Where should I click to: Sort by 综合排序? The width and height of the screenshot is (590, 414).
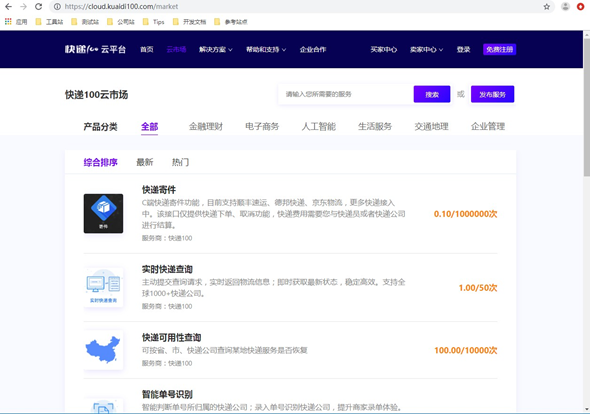tap(100, 162)
